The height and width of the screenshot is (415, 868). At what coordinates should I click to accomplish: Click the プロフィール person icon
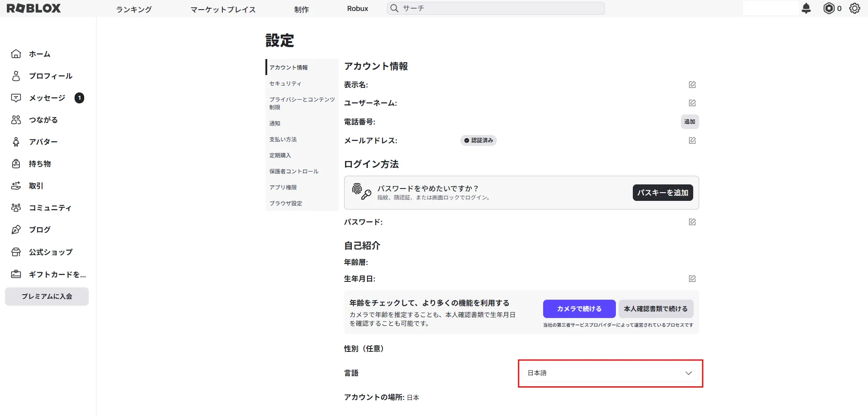16,76
